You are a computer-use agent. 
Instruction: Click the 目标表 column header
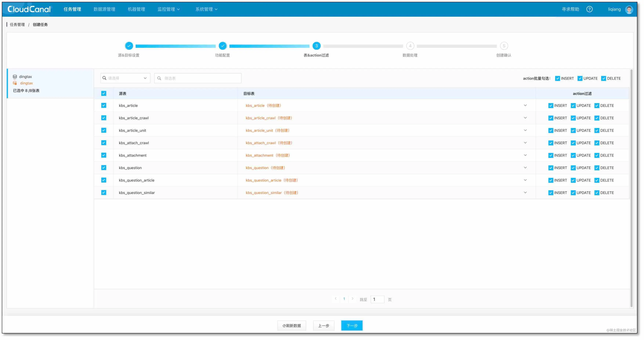[249, 94]
